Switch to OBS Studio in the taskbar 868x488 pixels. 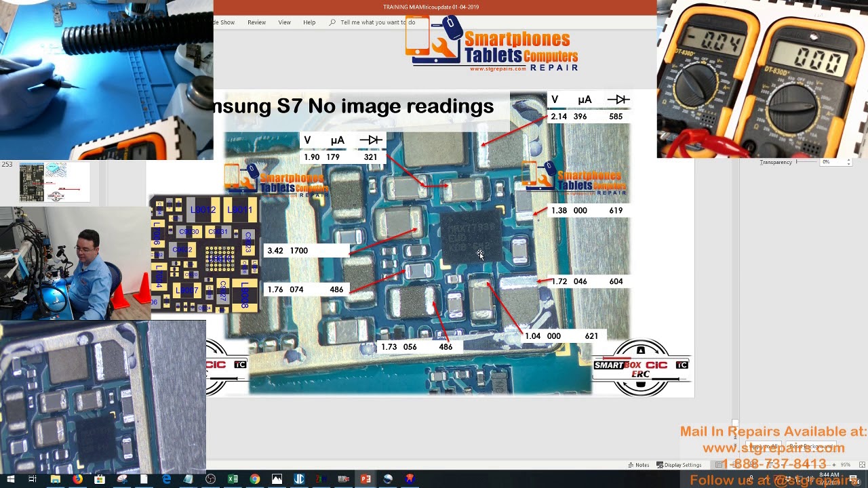click(210, 479)
